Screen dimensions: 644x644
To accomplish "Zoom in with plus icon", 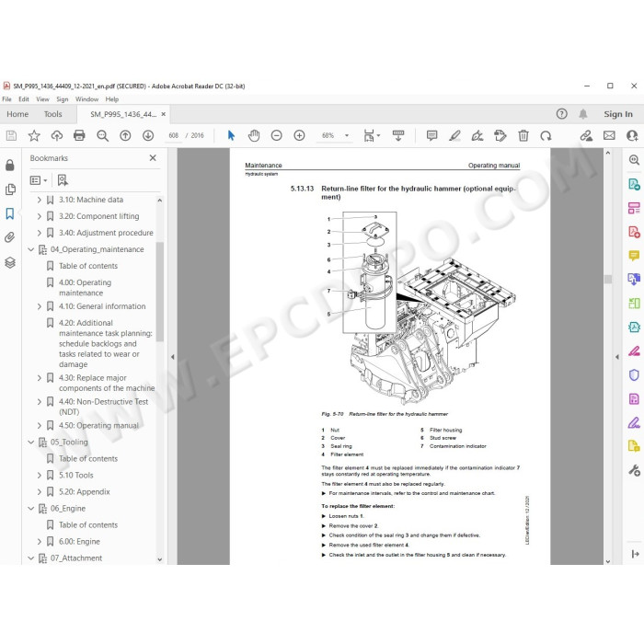I will [299, 135].
